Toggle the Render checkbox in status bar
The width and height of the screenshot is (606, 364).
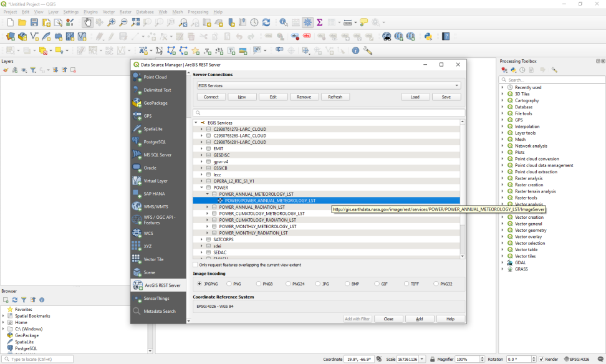tap(541, 359)
